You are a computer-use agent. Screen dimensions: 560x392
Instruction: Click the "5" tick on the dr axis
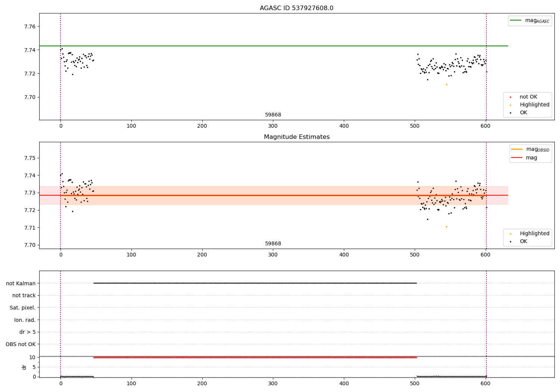34,367
